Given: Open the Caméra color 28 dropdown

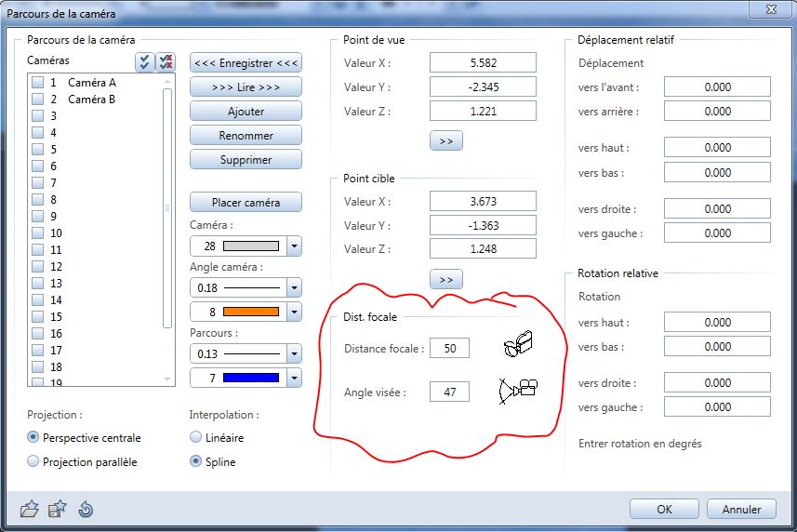Looking at the screenshot, I should tap(294, 246).
